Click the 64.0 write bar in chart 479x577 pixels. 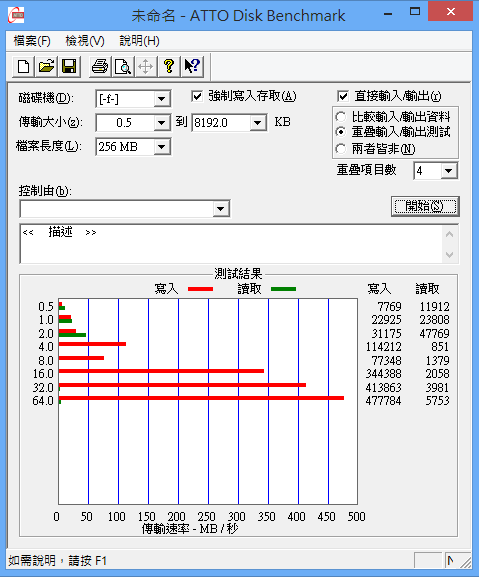click(x=201, y=398)
